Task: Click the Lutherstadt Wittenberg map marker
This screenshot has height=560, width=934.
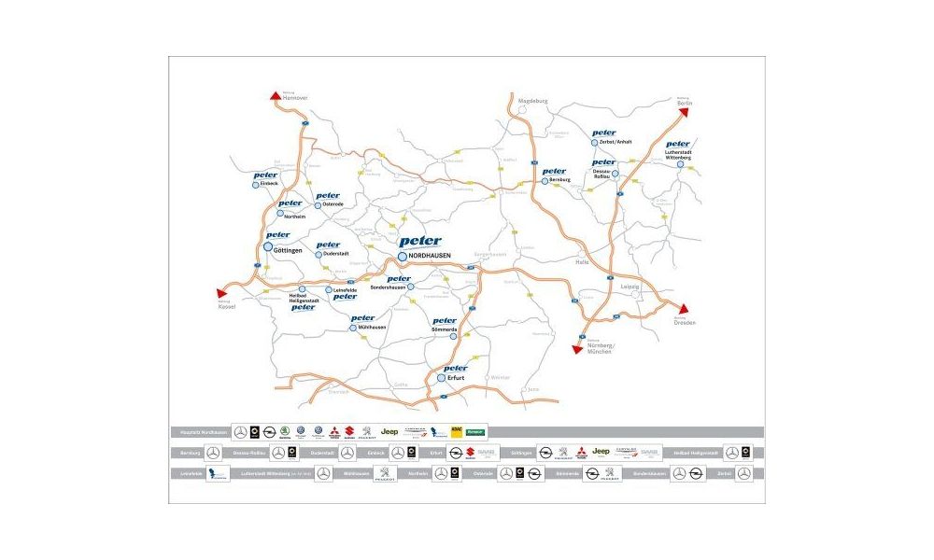Action: tap(680, 164)
